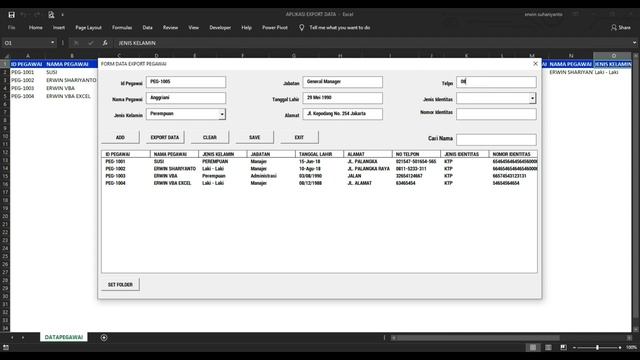Click the Jabatan input field
The height and width of the screenshot is (360, 640).
[x=342, y=82]
